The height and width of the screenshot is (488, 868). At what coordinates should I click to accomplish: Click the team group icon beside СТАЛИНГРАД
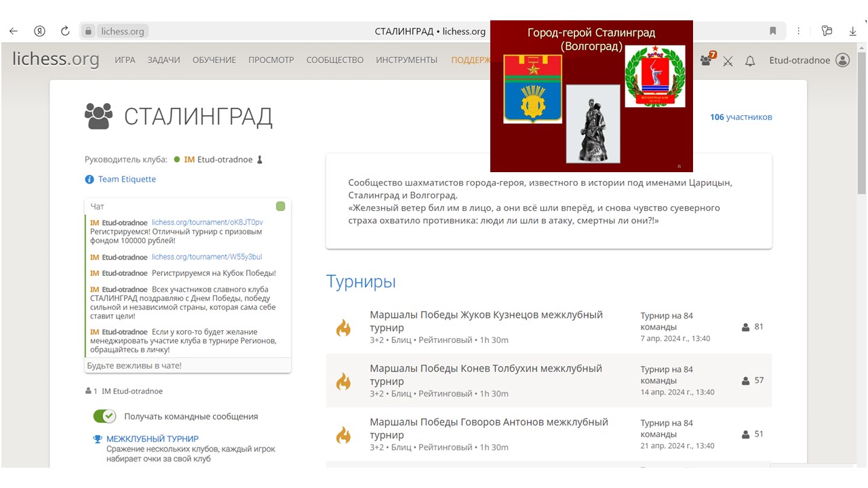click(99, 117)
